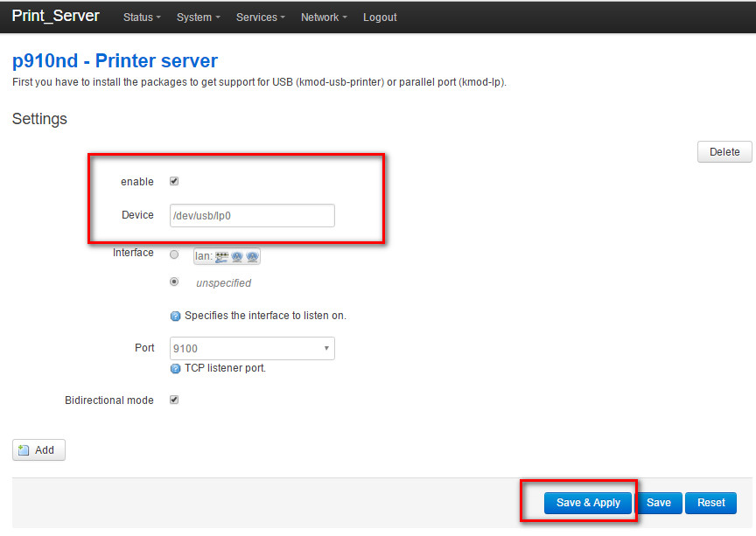Screen dimensions: 756x536
Task: Open the Status menu
Action: [x=142, y=17]
